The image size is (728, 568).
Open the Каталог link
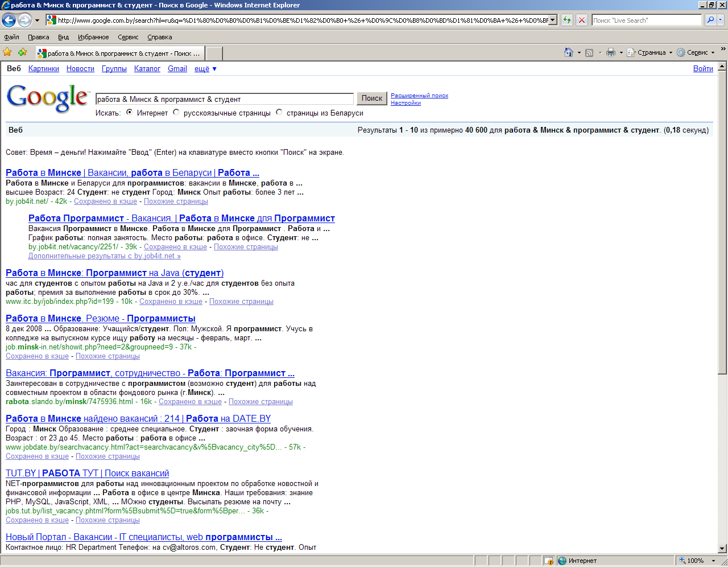click(x=147, y=69)
